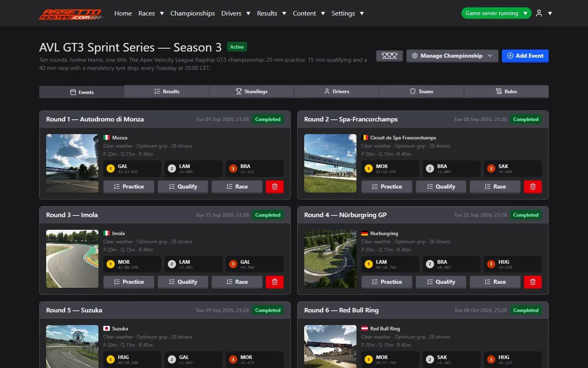This screenshot has height=368, width=588.
Task: Delete the Round 4 Nürburgring GP event
Action: [x=533, y=282]
